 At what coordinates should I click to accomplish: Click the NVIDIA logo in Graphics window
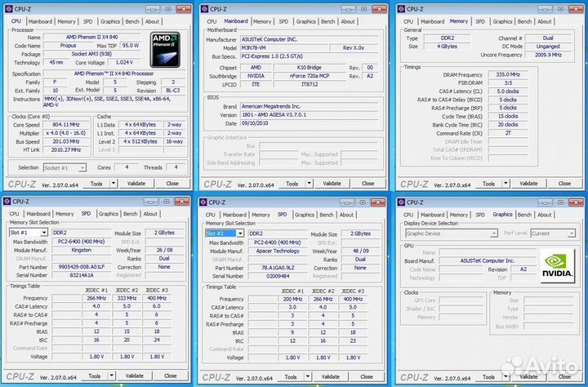[x=558, y=265]
